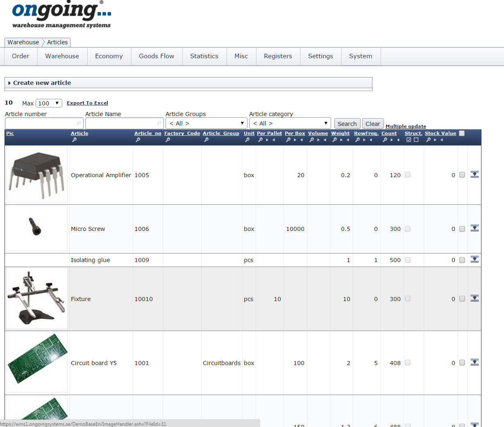Image resolution: width=504 pixels, height=427 pixels.
Task: Open the Order menu
Action: coord(20,56)
